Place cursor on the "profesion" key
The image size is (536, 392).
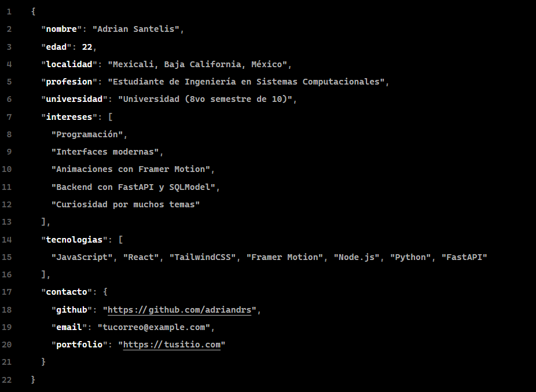click(69, 82)
